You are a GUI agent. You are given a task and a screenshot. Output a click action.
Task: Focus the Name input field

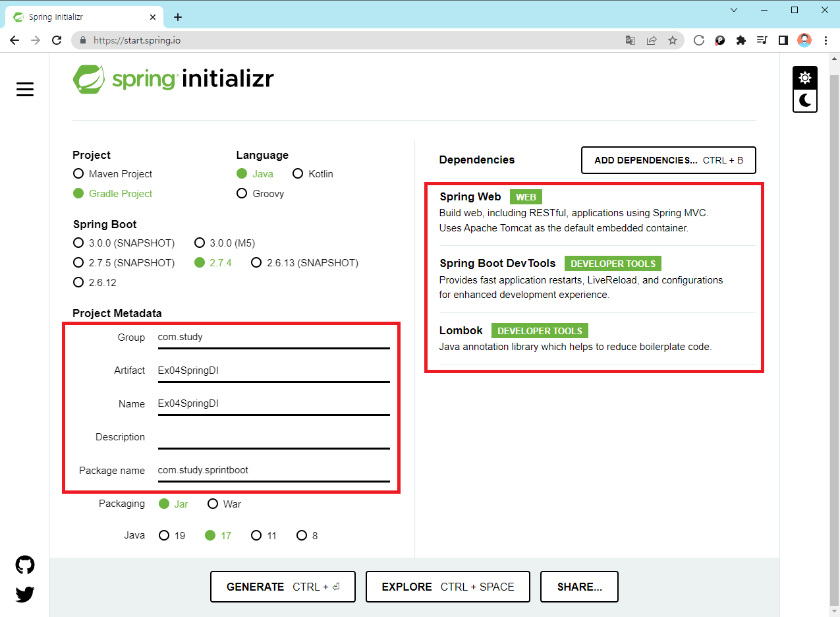(273, 403)
